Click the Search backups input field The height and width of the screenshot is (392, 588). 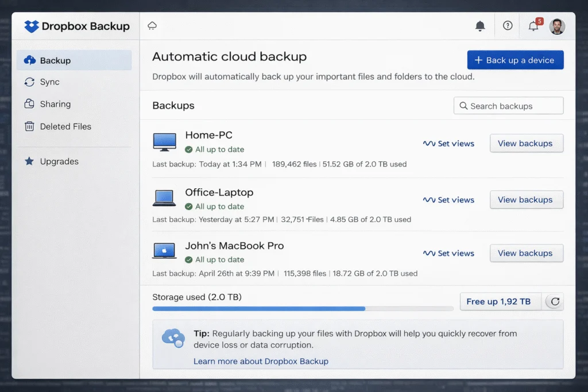pyautogui.click(x=508, y=106)
